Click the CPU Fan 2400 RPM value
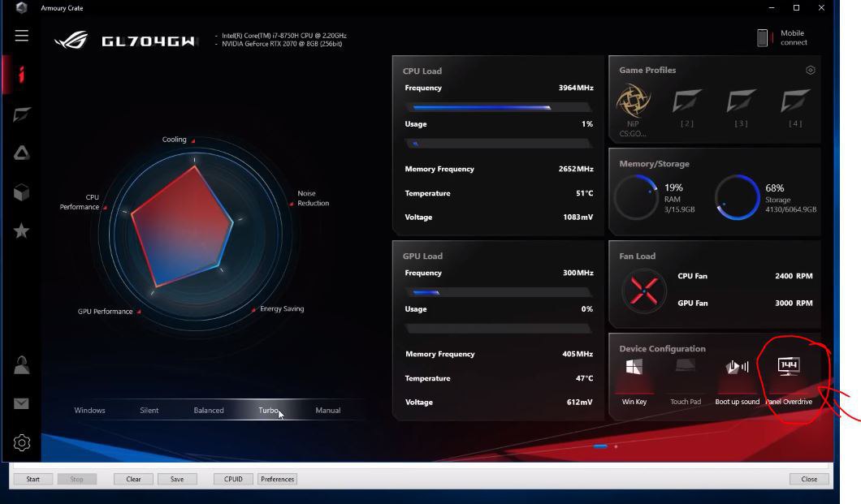The width and height of the screenshot is (861, 504). [x=794, y=276]
